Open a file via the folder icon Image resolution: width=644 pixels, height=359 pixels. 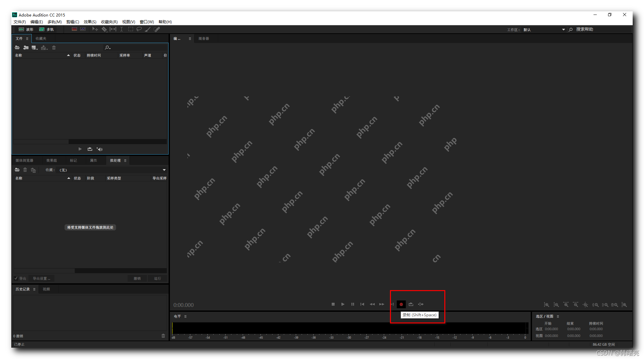click(x=17, y=48)
